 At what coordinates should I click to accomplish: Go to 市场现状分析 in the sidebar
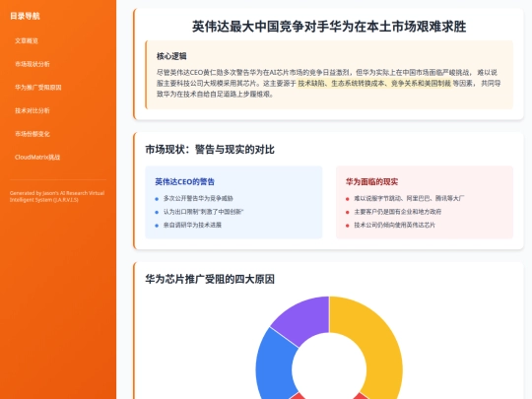[33, 64]
